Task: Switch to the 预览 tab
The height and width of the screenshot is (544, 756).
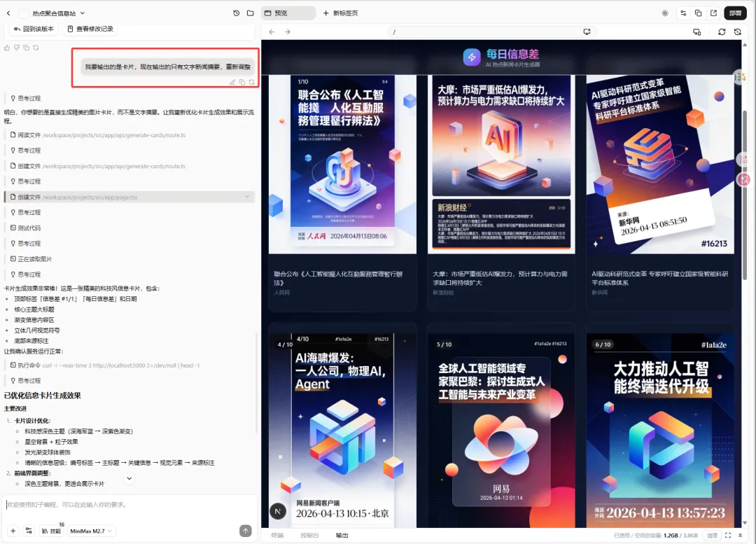Action: (288, 13)
